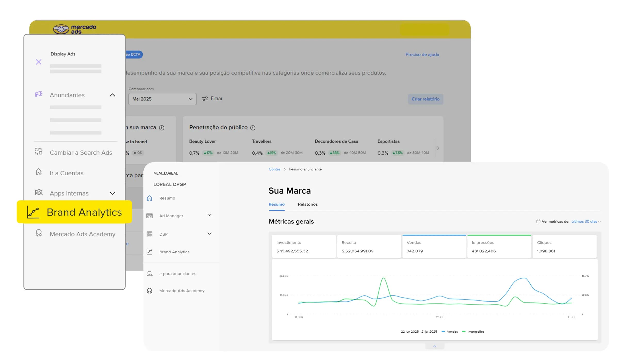The height and width of the screenshot is (364, 619).
Task: Close the Display Ads side menu
Action: coord(38,62)
